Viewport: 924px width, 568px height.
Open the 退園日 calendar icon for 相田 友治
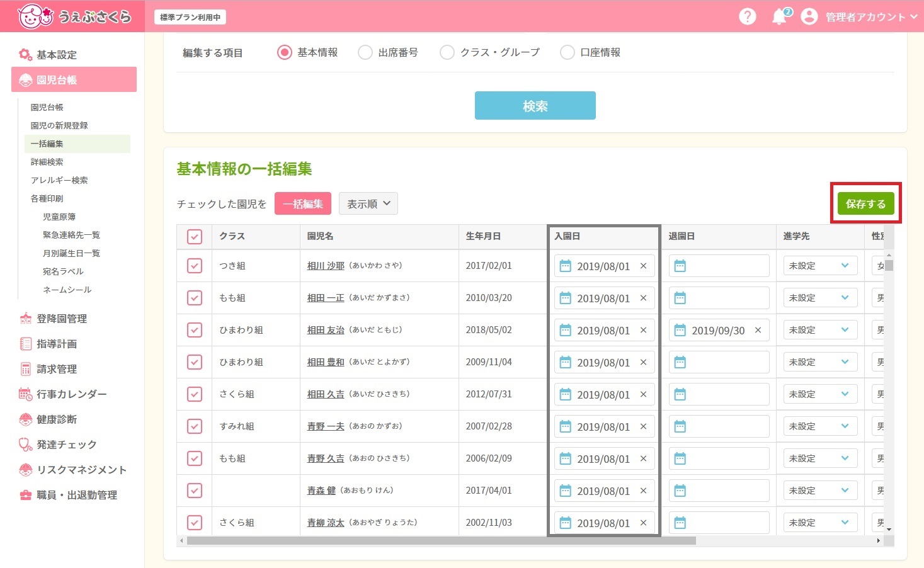(680, 330)
